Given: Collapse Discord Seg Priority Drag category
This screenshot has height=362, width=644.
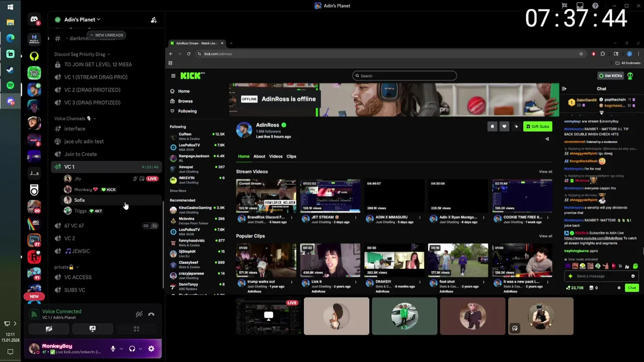Looking at the screenshot, I should (82, 54).
